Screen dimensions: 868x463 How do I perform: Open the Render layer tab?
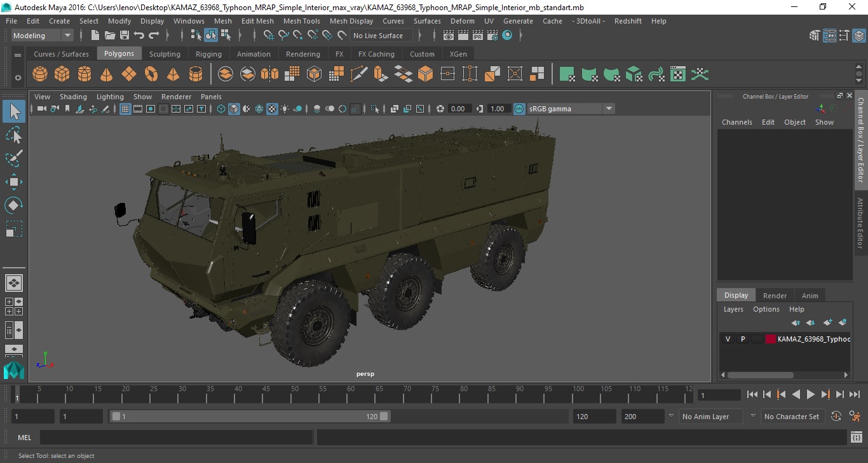(775, 295)
